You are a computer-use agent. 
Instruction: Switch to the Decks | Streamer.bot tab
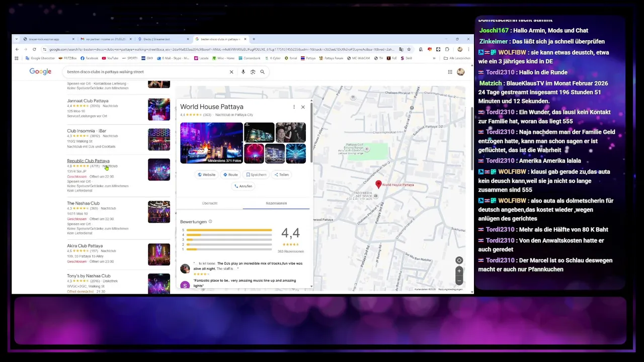click(x=162, y=39)
